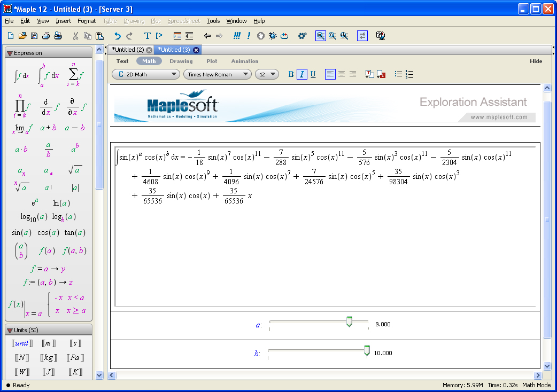
Task: Execute selection with single exclamation icon
Action: click(249, 35)
